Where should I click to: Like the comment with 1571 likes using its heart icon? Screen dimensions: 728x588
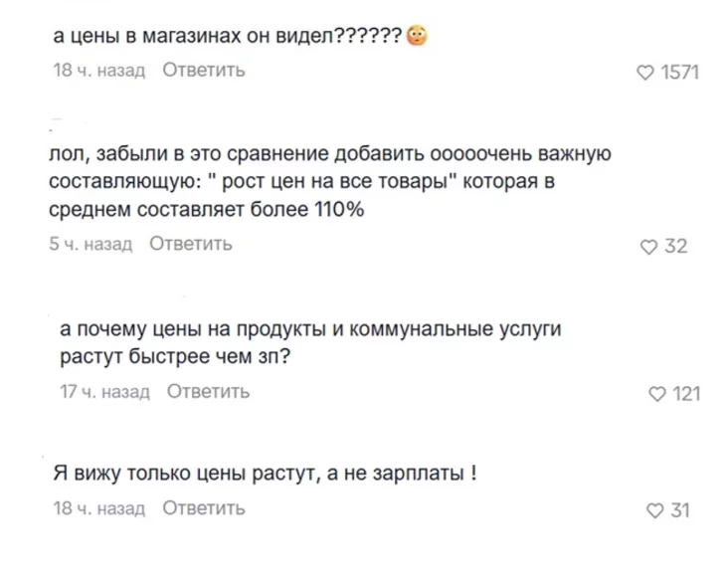click(x=645, y=73)
